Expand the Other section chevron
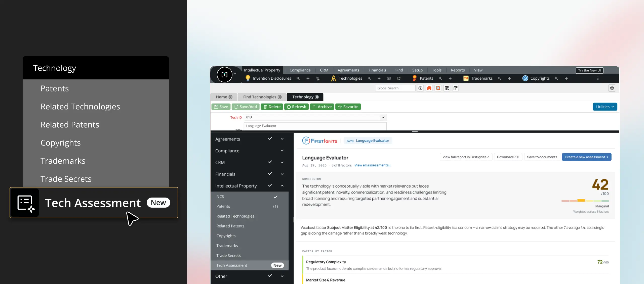Viewport: 644px width, 284px height. pyautogui.click(x=282, y=276)
